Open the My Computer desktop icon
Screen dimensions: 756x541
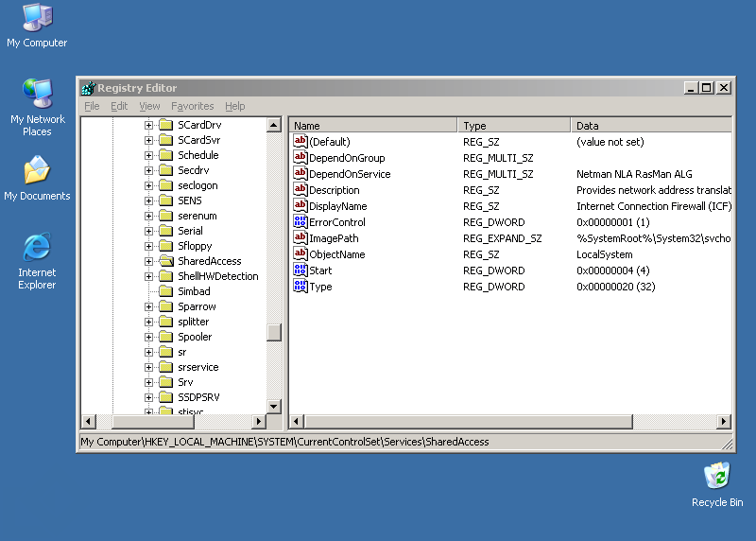click(37, 26)
